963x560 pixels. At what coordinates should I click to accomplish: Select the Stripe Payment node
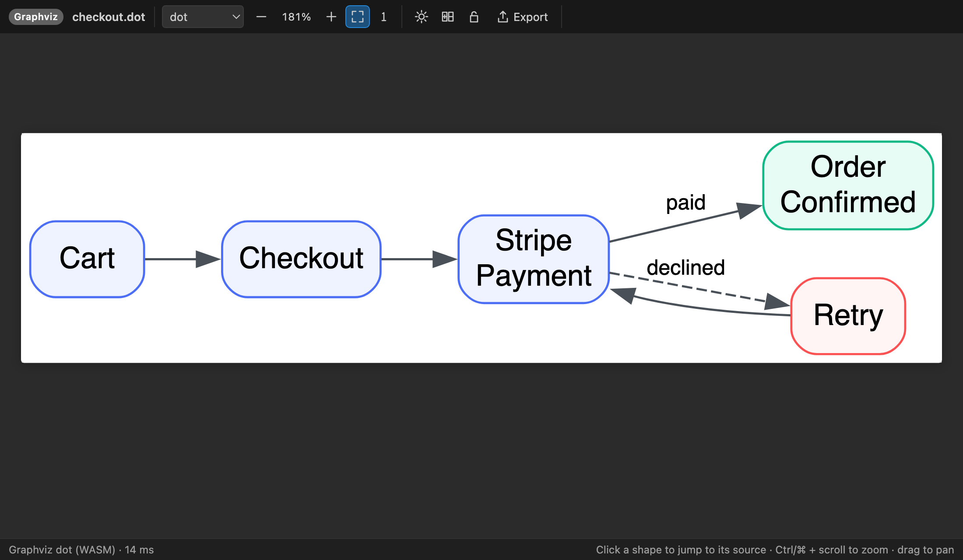tap(534, 259)
